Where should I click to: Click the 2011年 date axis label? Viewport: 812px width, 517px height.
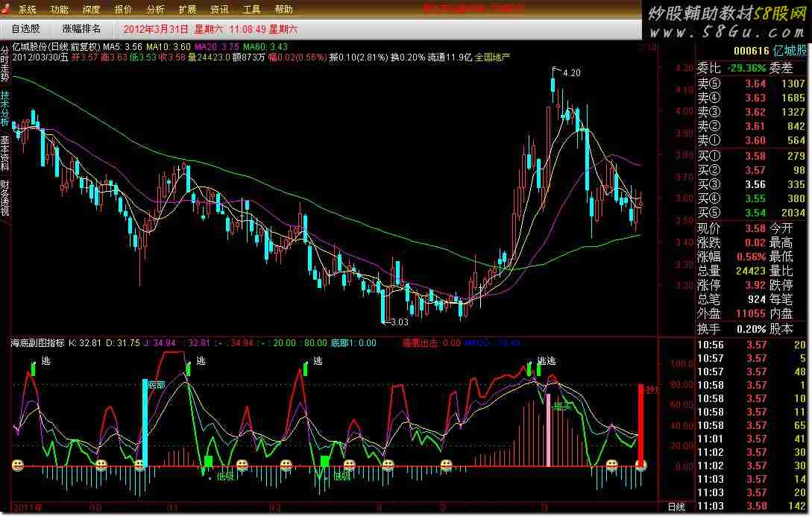click(28, 507)
